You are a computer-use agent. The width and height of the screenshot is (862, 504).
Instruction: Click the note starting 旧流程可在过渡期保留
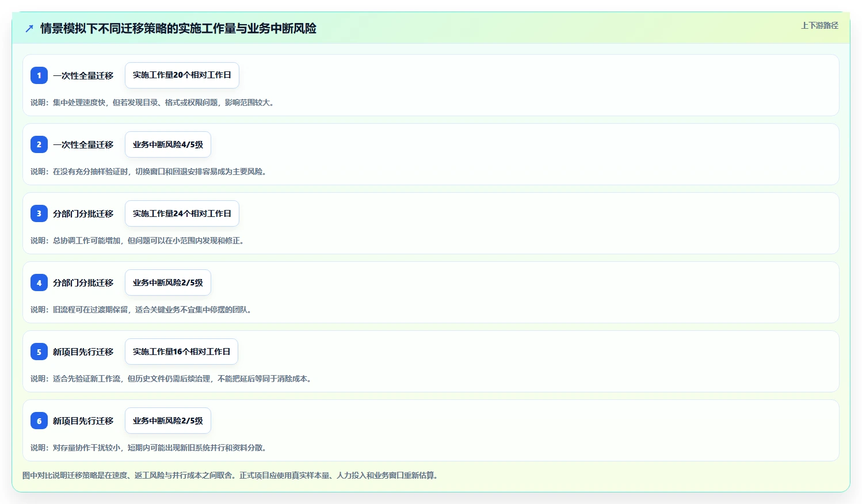click(x=142, y=310)
